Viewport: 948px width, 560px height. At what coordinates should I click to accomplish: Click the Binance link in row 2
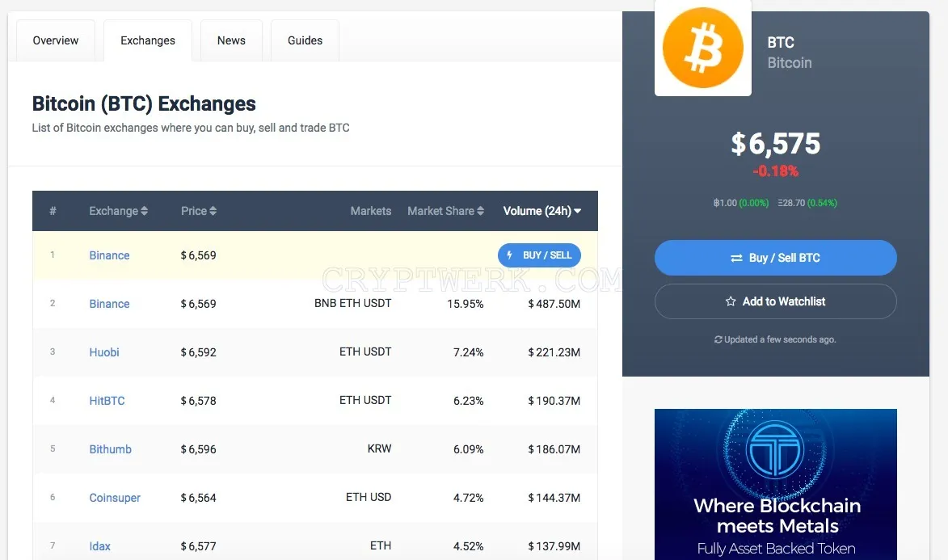pyautogui.click(x=109, y=304)
